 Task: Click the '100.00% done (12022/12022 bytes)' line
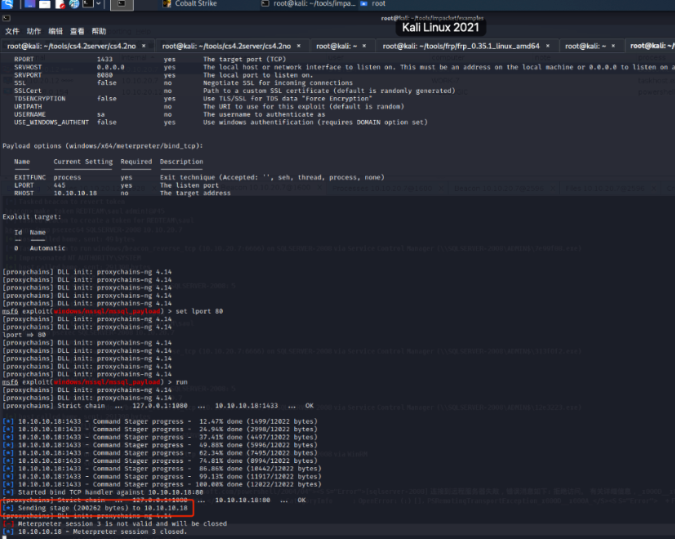[x=162, y=485]
